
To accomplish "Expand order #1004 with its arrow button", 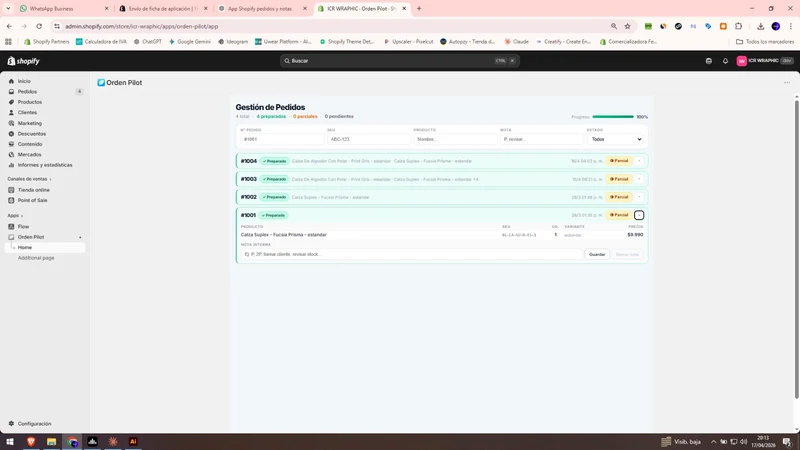I will pos(639,161).
